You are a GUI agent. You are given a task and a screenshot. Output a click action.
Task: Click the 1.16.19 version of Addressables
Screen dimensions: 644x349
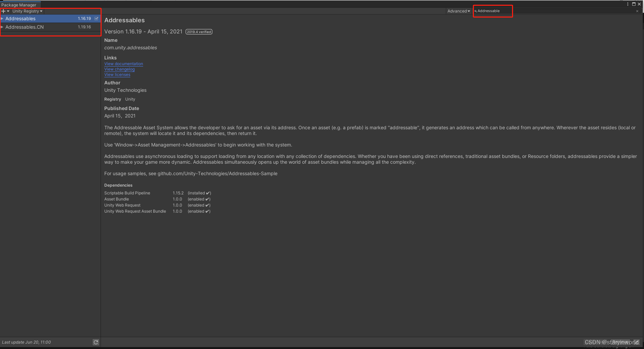(x=84, y=19)
